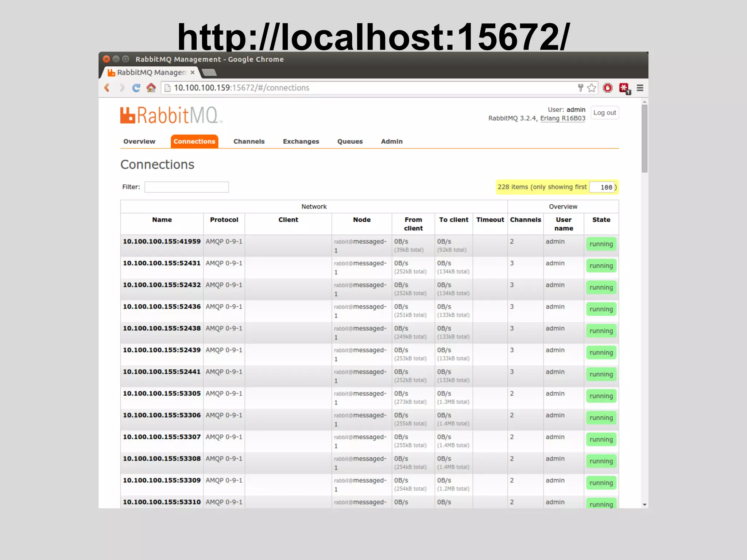Viewport: 747px width, 560px height.
Task: Click the scrollbar down arrow
Action: coord(645,505)
